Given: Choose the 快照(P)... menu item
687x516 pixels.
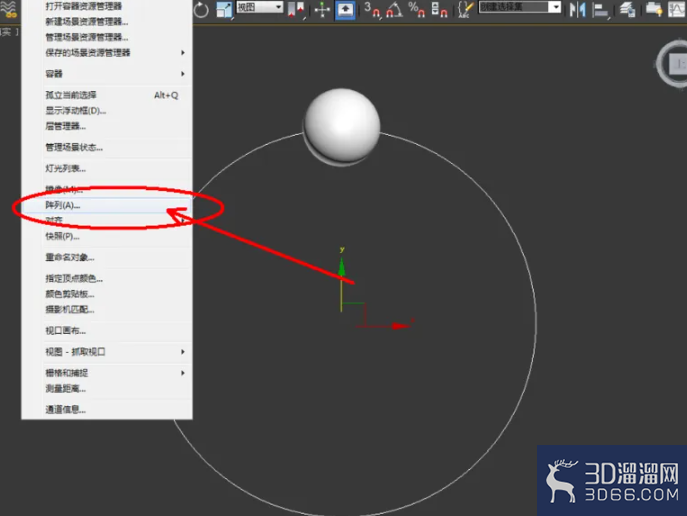Looking at the screenshot, I should click(107, 237).
